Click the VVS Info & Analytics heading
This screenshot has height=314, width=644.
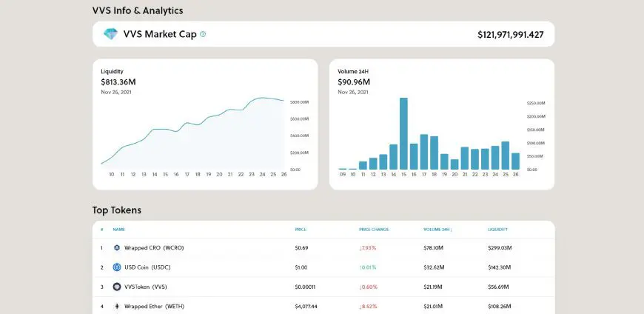point(138,10)
